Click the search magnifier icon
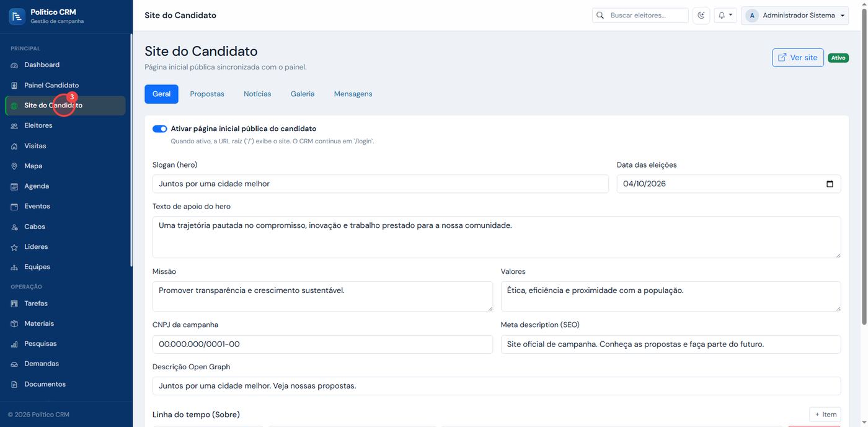This screenshot has width=868, height=427. [x=600, y=15]
